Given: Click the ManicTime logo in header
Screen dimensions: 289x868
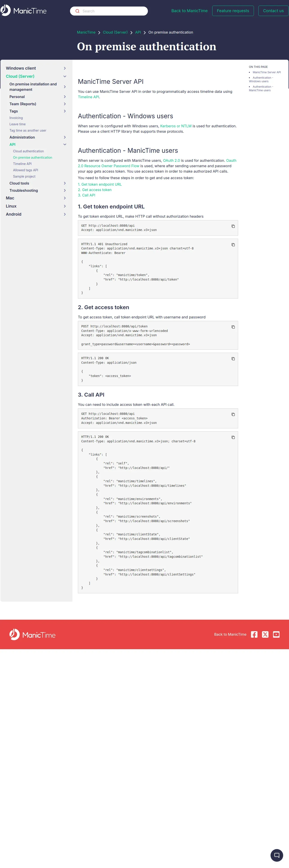Looking at the screenshot, I should tap(24, 11).
